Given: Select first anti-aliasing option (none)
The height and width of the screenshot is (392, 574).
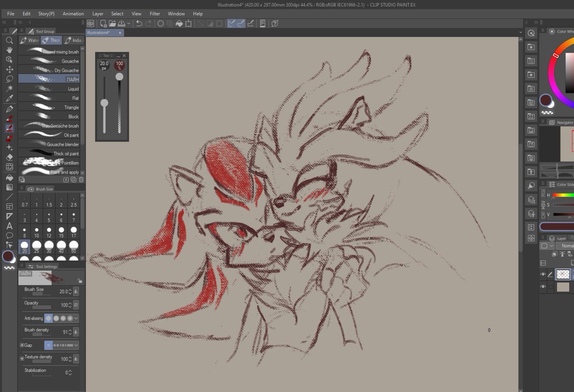Looking at the screenshot, I should [x=49, y=318].
